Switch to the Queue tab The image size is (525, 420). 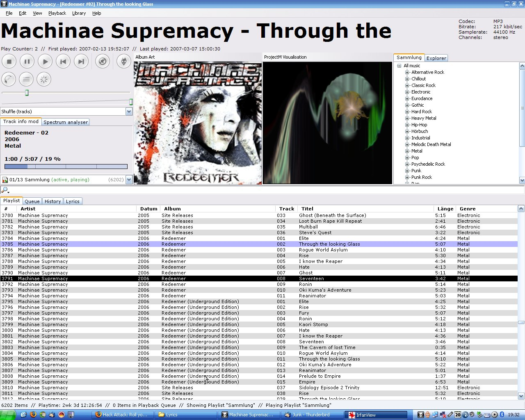[x=32, y=201]
